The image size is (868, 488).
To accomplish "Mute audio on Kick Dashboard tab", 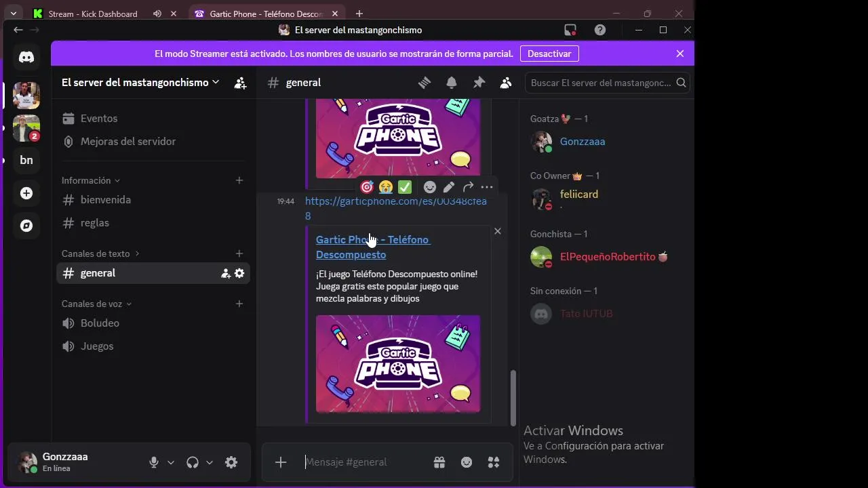I will coord(157,14).
